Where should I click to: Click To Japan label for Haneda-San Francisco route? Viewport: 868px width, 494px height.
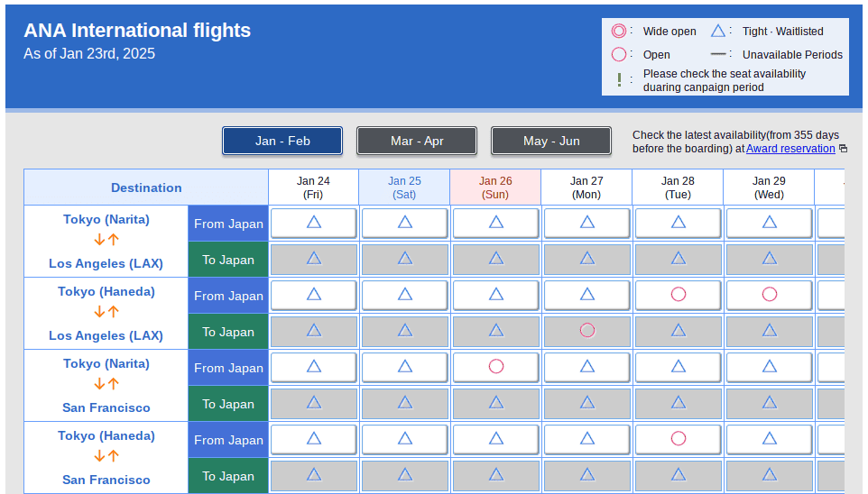[x=228, y=476]
